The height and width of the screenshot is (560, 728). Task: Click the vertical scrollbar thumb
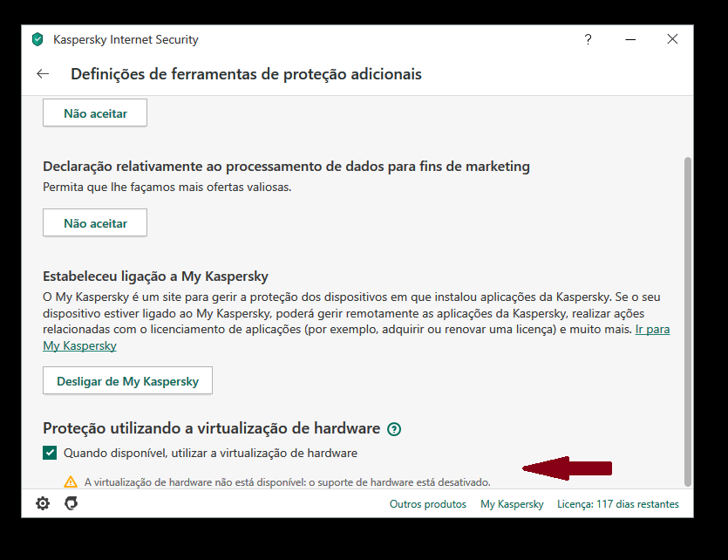(x=688, y=321)
